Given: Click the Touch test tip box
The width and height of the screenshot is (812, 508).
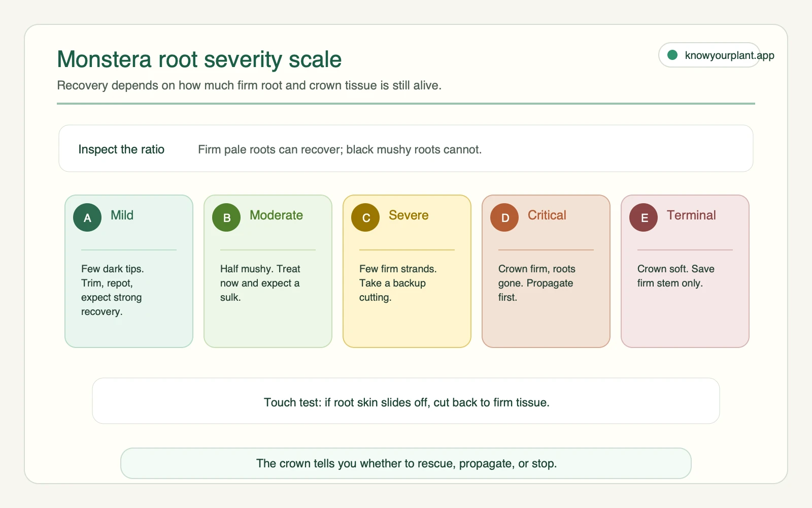Looking at the screenshot, I should [406, 401].
